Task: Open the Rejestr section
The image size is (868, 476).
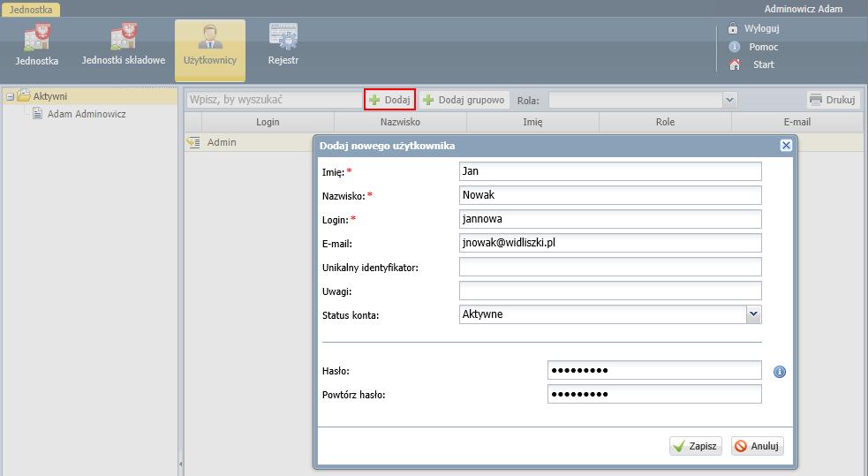Action: [283, 45]
